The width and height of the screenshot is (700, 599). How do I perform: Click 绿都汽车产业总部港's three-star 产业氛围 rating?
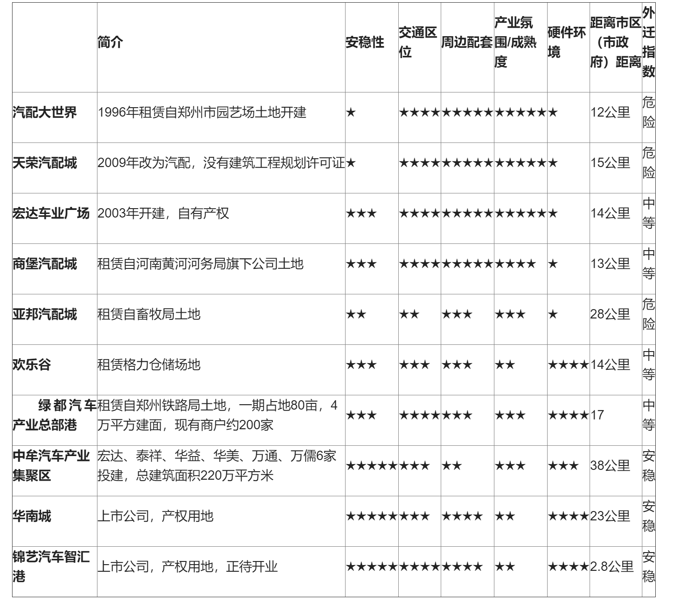click(510, 415)
